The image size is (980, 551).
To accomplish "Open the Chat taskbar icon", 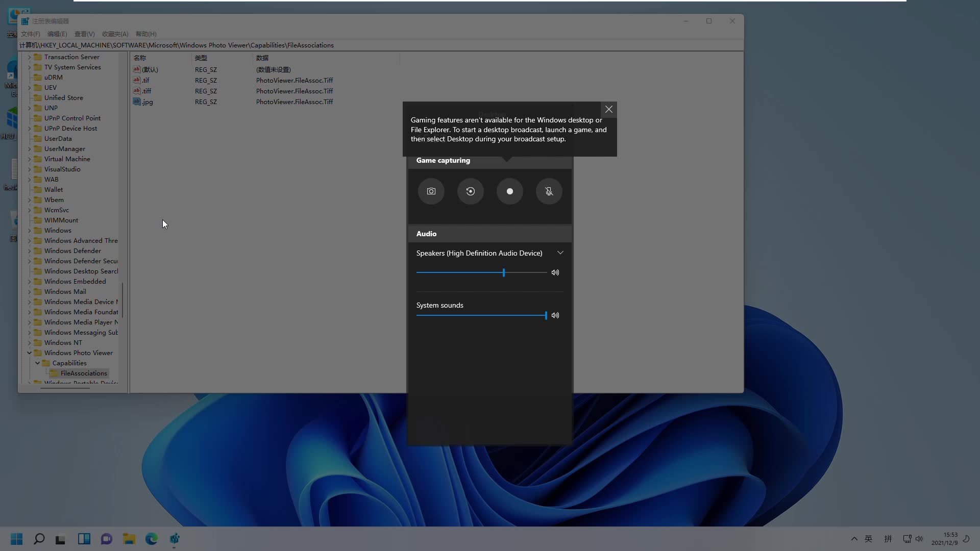I will pos(107,539).
